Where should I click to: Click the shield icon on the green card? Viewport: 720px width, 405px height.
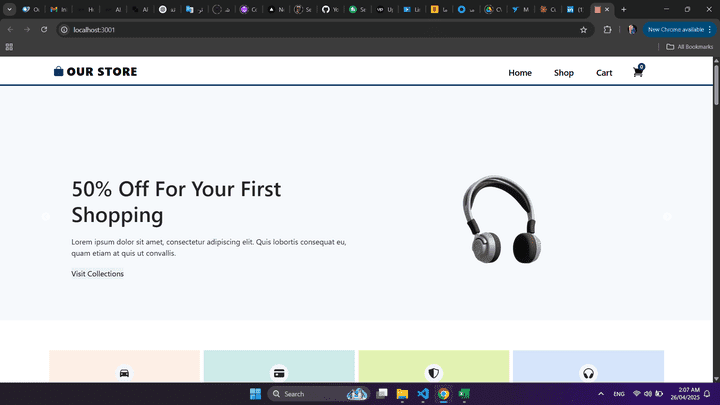433,373
